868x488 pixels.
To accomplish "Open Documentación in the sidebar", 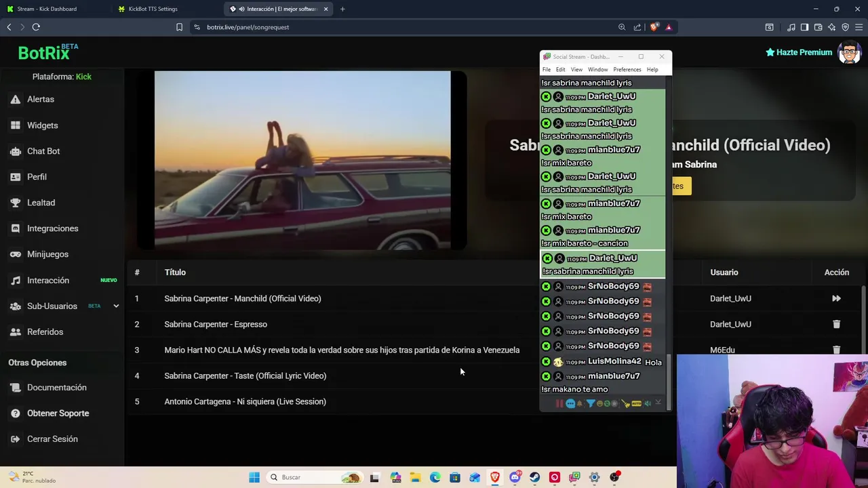I will 56,388.
